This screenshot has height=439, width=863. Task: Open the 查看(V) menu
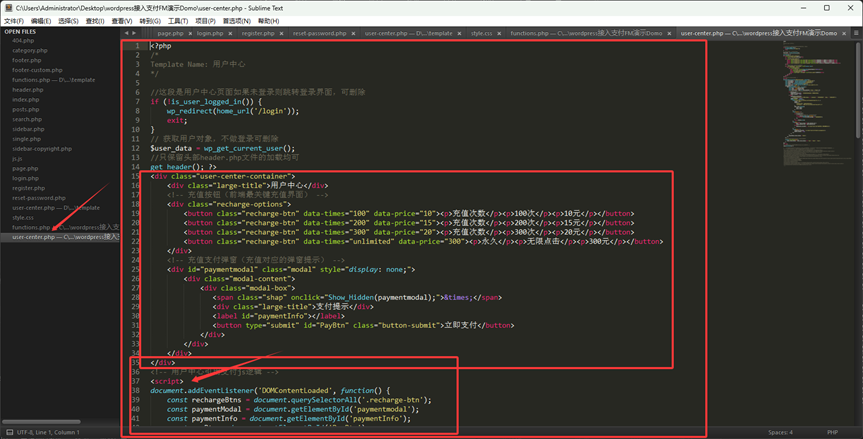coord(122,21)
